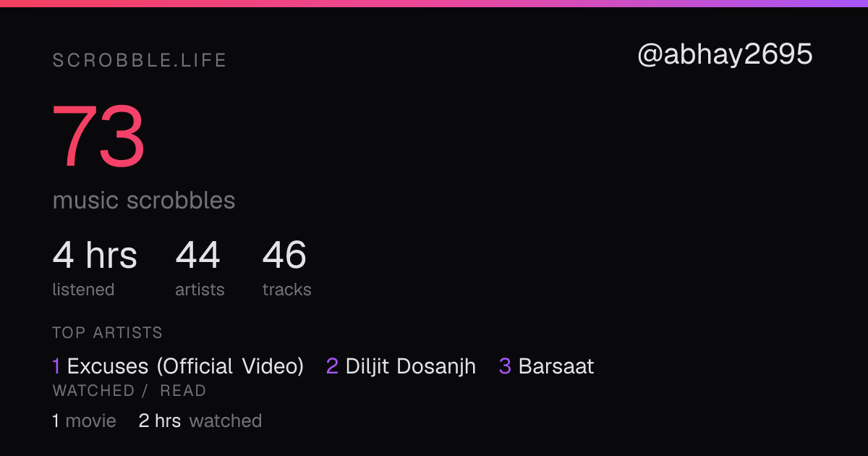Viewport: 868px width, 456px height.
Task: Select the large 73 scrobble count
Action: (99, 137)
